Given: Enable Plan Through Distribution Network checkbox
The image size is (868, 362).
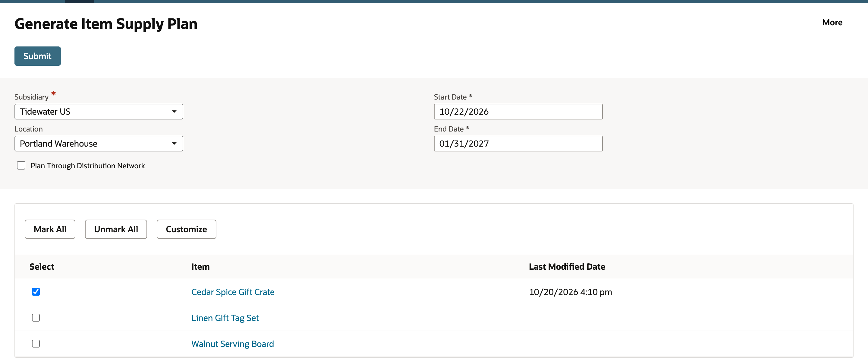Looking at the screenshot, I should click(21, 166).
